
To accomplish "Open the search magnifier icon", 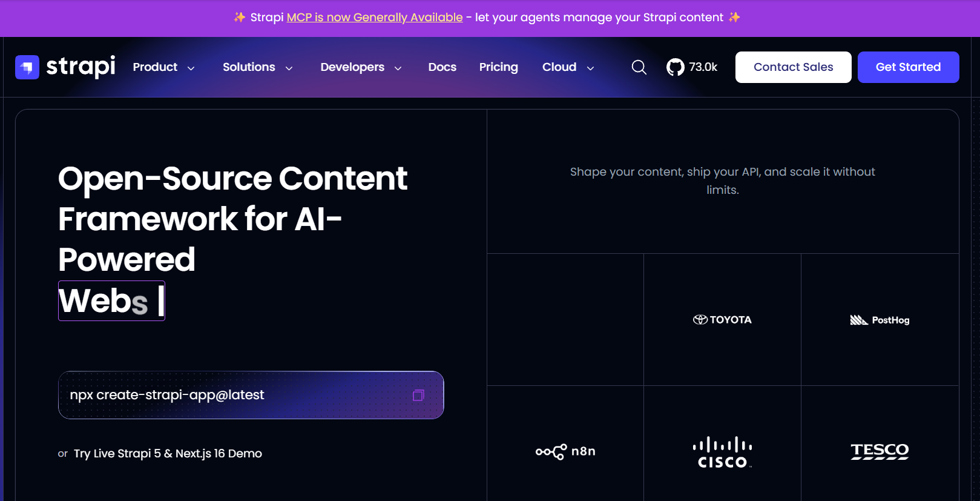I will 639,67.
